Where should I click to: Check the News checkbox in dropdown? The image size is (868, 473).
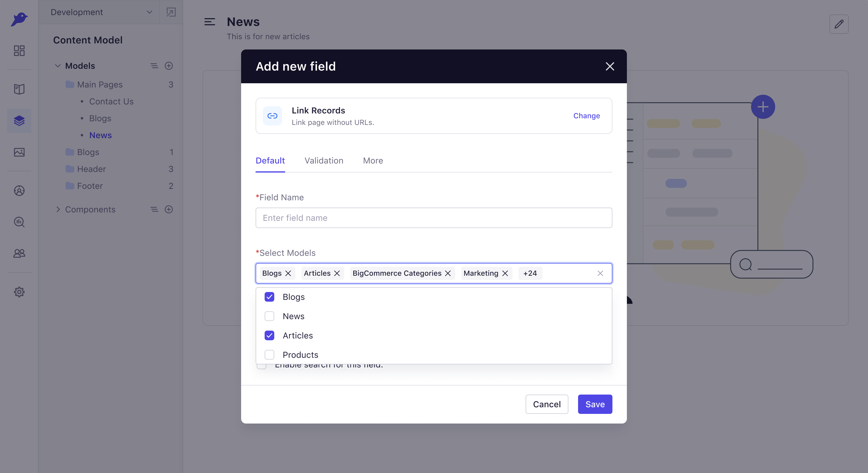point(269,316)
